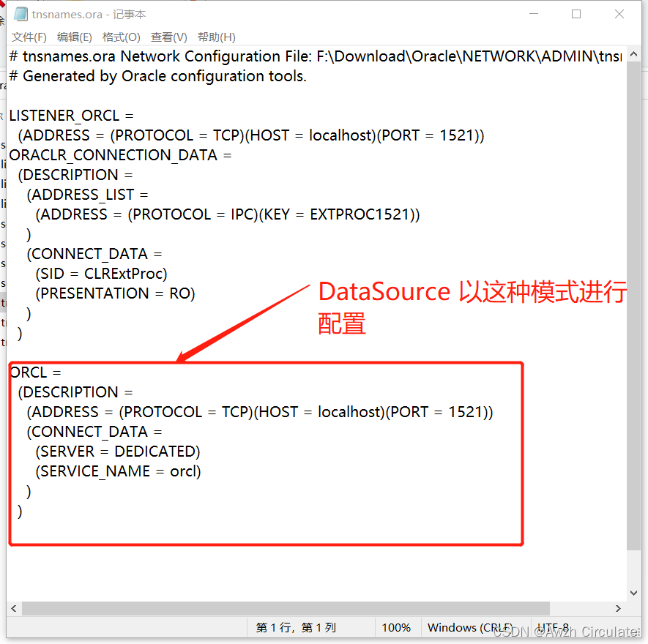Click the horizontal scrollbar's left arrow
The height and width of the screenshot is (644, 648).
pyautogui.click(x=13, y=608)
